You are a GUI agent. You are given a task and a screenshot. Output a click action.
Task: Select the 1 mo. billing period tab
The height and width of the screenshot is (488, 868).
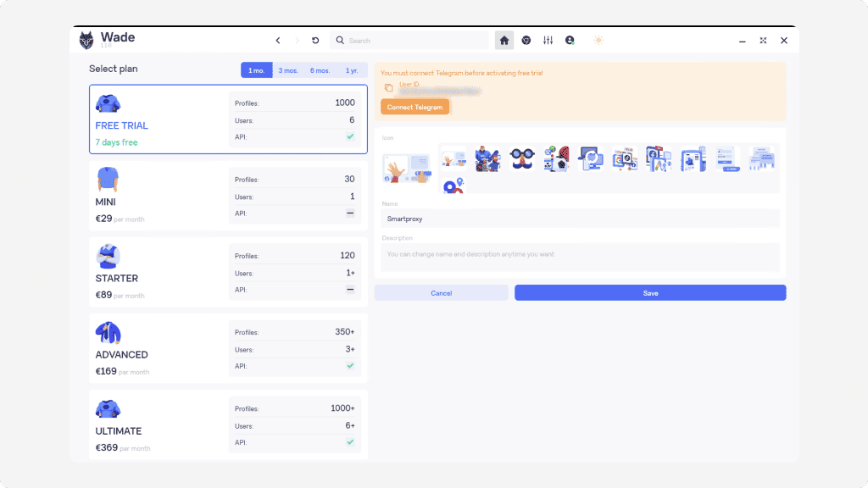pos(256,70)
